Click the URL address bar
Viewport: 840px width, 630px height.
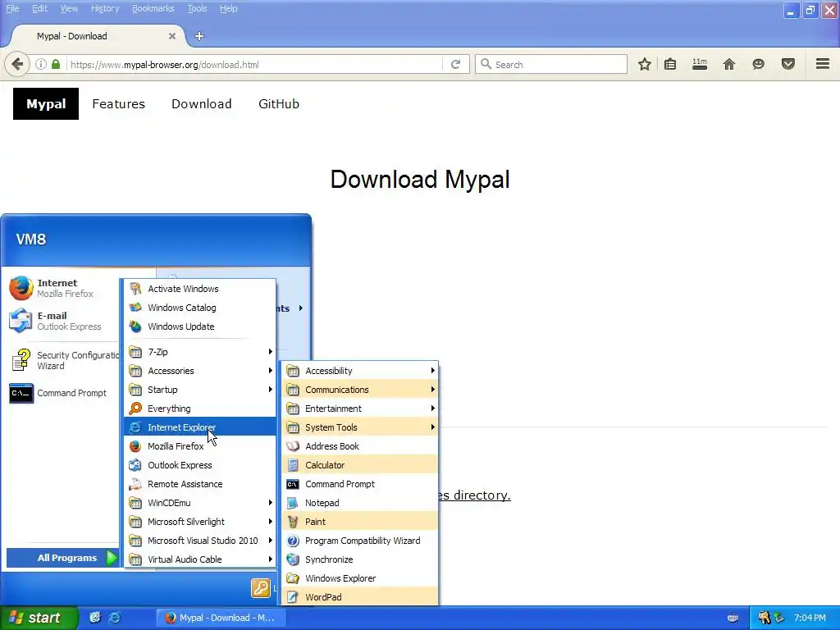click(x=255, y=64)
